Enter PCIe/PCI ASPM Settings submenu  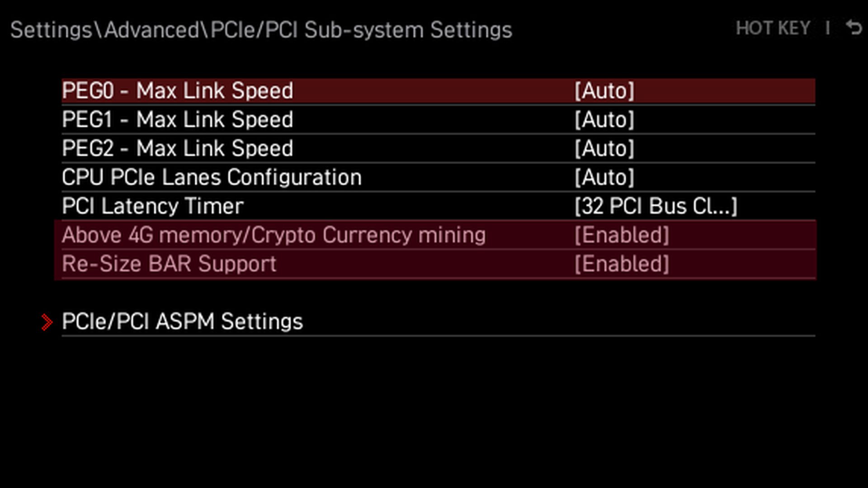182,322
